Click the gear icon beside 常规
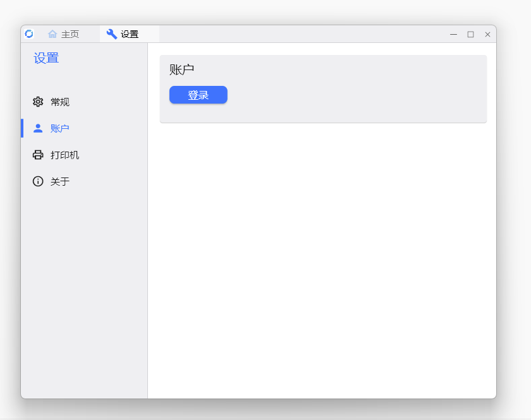 point(38,102)
